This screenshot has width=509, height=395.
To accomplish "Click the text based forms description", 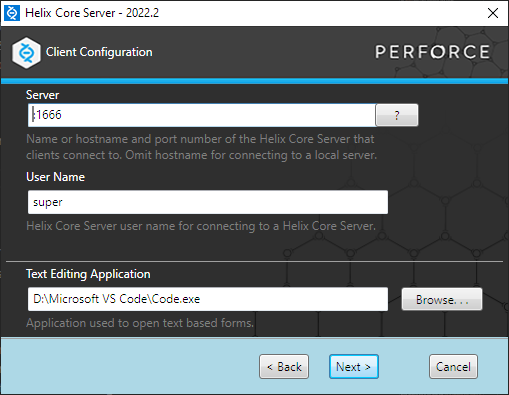I will coord(140,323).
